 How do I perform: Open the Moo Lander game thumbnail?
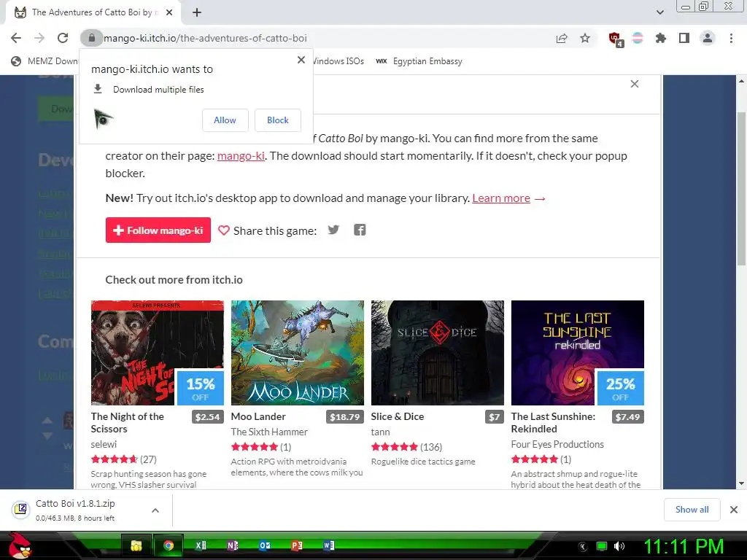tap(298, 353)
